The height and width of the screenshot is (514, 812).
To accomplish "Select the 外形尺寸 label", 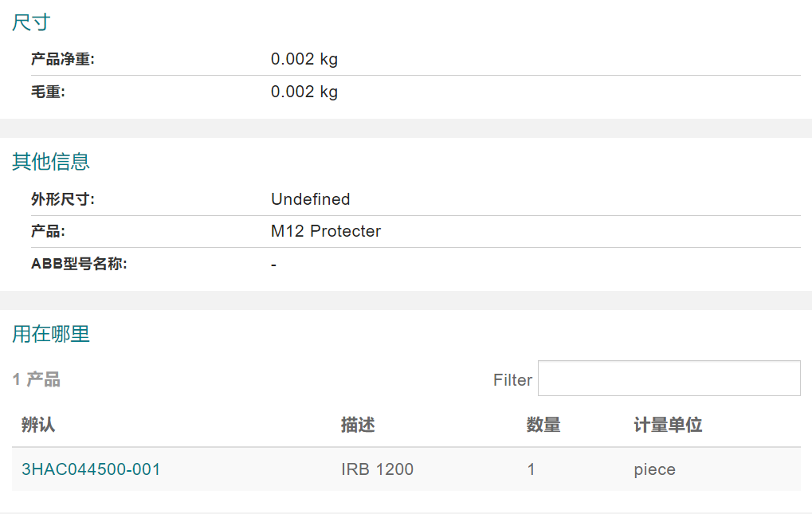I will point(63,199).
